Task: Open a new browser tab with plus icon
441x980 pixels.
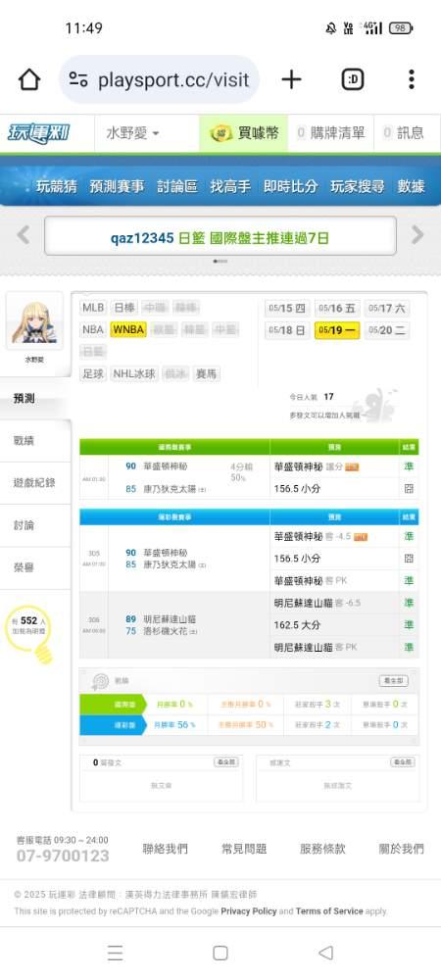Action: tap(291, 79)
